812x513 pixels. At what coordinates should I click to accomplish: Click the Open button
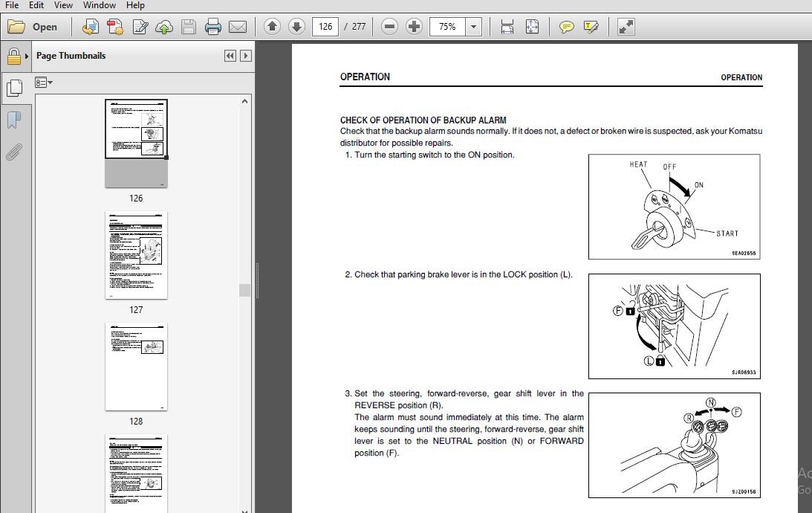click(33, 27)
